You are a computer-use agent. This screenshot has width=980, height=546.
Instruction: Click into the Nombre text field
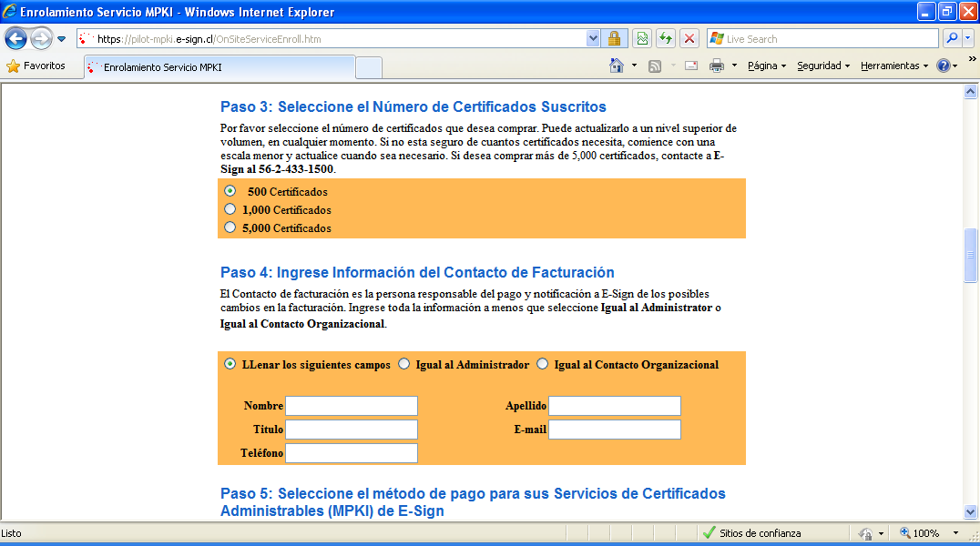[x=352, y=406]
